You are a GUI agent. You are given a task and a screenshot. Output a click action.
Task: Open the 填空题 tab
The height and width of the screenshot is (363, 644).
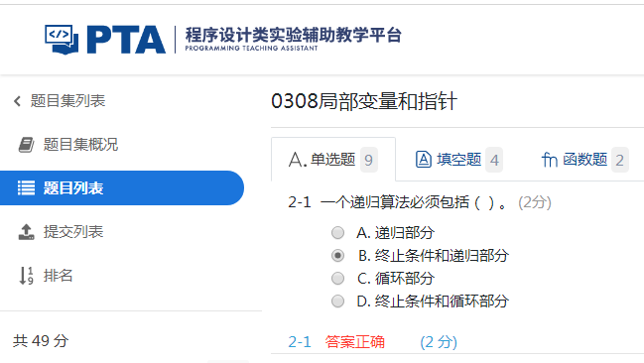(458, 160)
